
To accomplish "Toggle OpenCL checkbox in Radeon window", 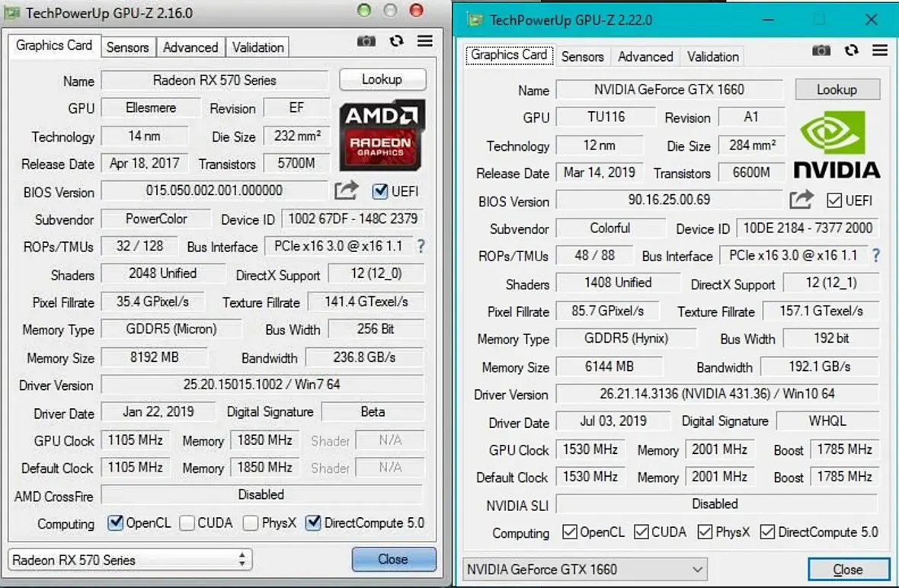I will point(115,522).
